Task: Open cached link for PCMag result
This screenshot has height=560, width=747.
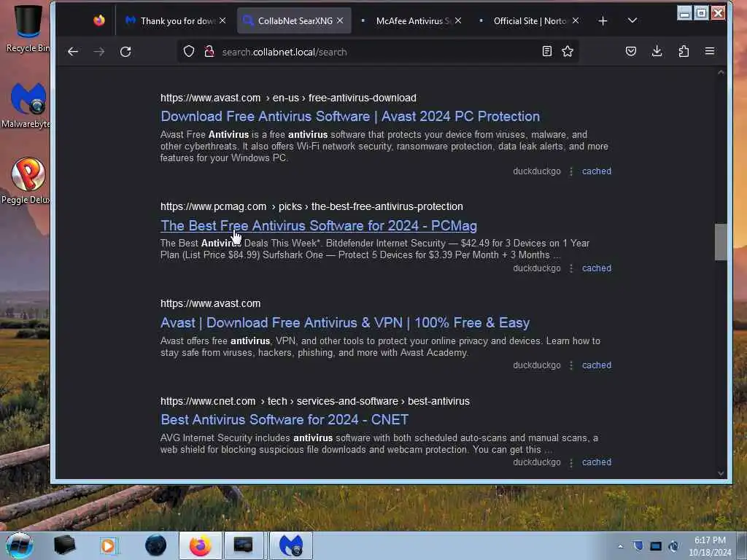Action: (x=597, y=268)
